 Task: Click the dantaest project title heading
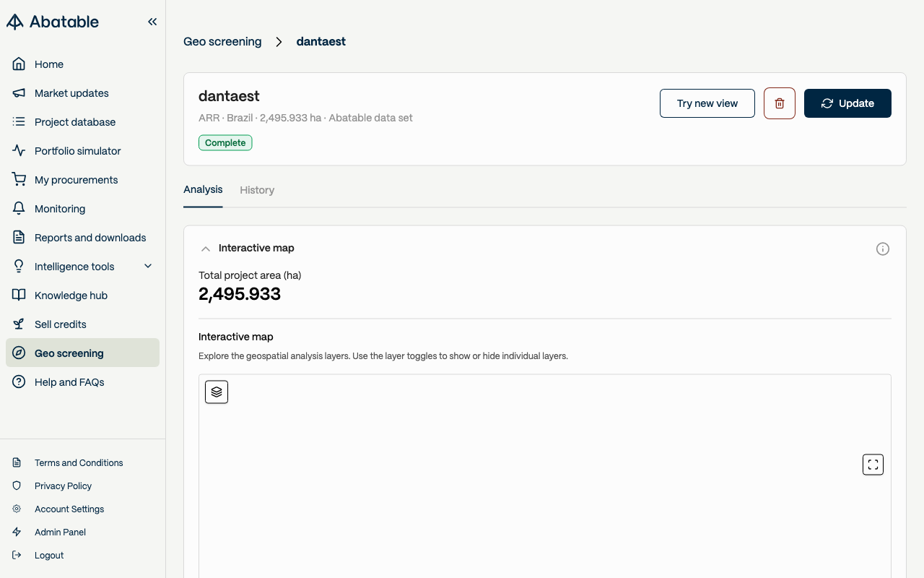click(x=229, y=96)
